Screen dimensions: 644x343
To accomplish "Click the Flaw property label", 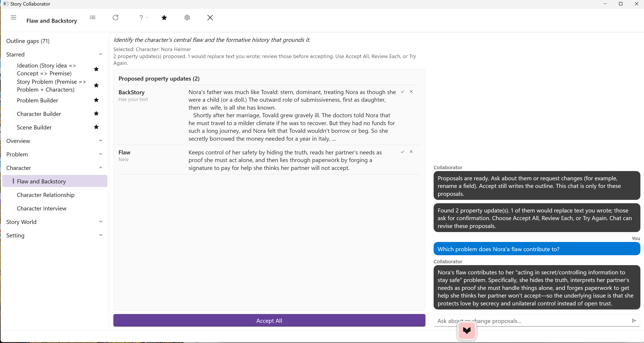I will coord(125,152).
